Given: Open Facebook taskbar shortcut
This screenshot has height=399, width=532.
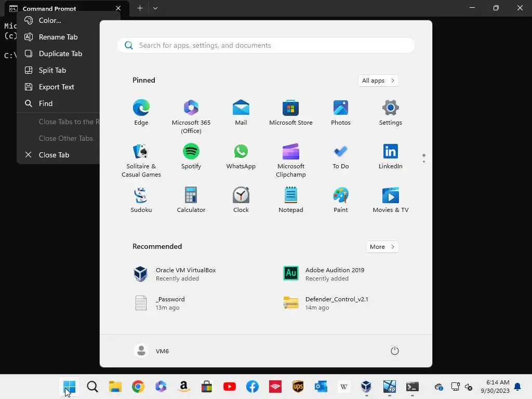Looking at the screenshot, I should (252, 387).
